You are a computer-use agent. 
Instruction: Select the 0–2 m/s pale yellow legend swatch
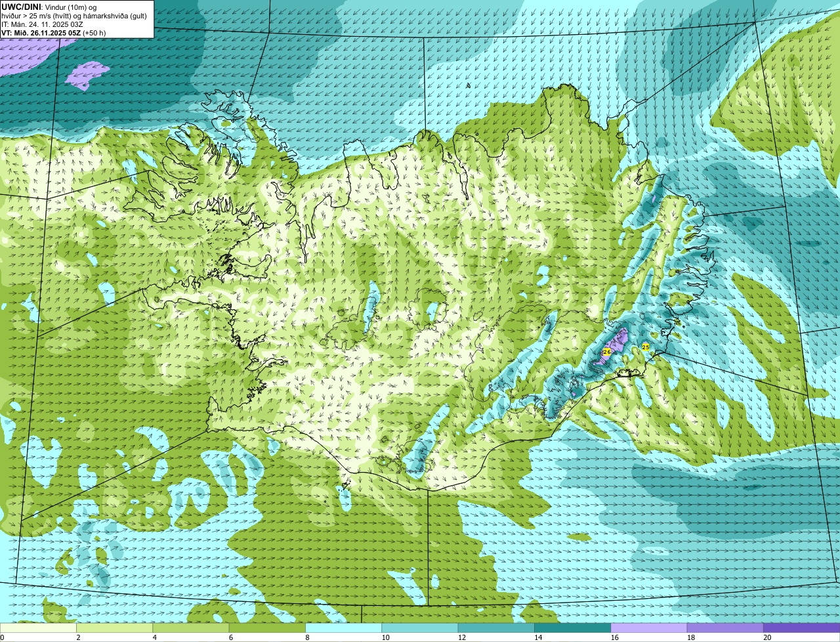(x=38, y=628)
